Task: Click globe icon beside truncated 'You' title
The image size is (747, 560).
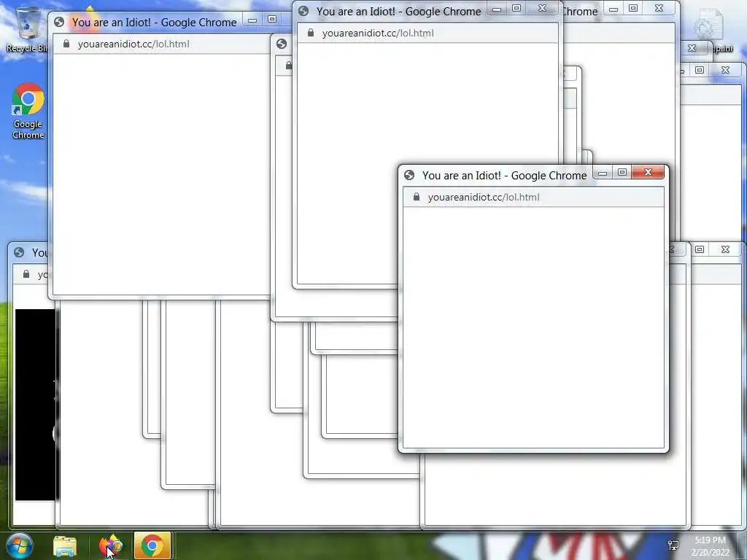Action: point(19,252)
